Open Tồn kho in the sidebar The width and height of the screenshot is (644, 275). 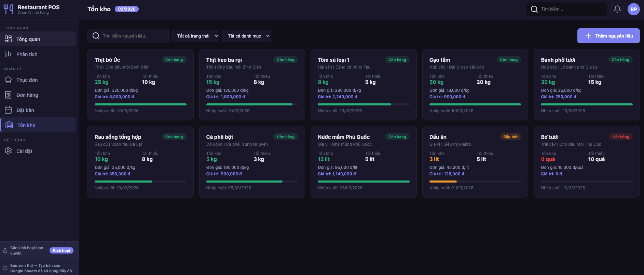tap(38, 125)
